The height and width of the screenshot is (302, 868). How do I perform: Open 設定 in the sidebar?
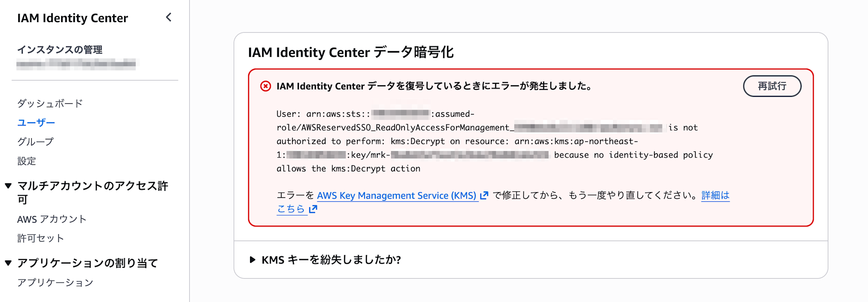[x=26, y=161]
